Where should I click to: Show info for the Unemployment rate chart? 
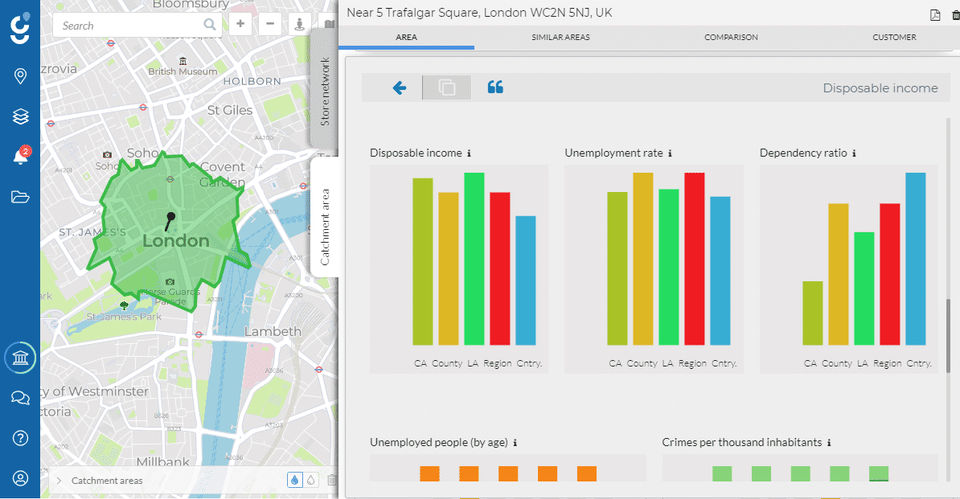click(670, 153)
